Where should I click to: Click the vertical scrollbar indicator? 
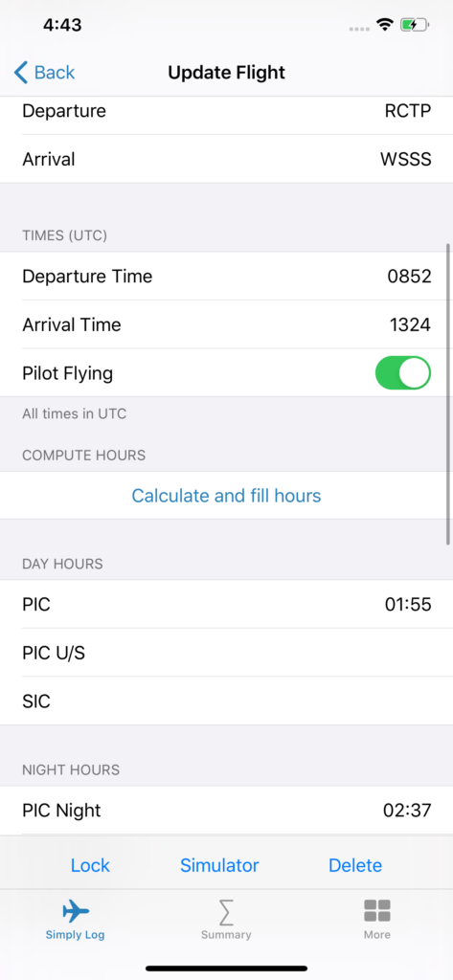[448, 394]
